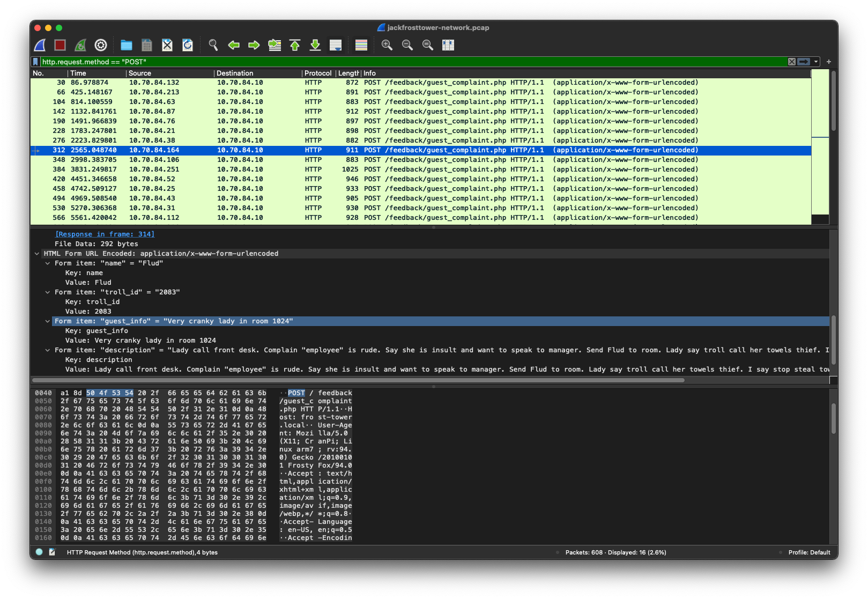Image resolution: width=868 pixels, height=599 pixels.
Task: Select packet 104 from 10.70.84.63
Action: tap(420, 102)
